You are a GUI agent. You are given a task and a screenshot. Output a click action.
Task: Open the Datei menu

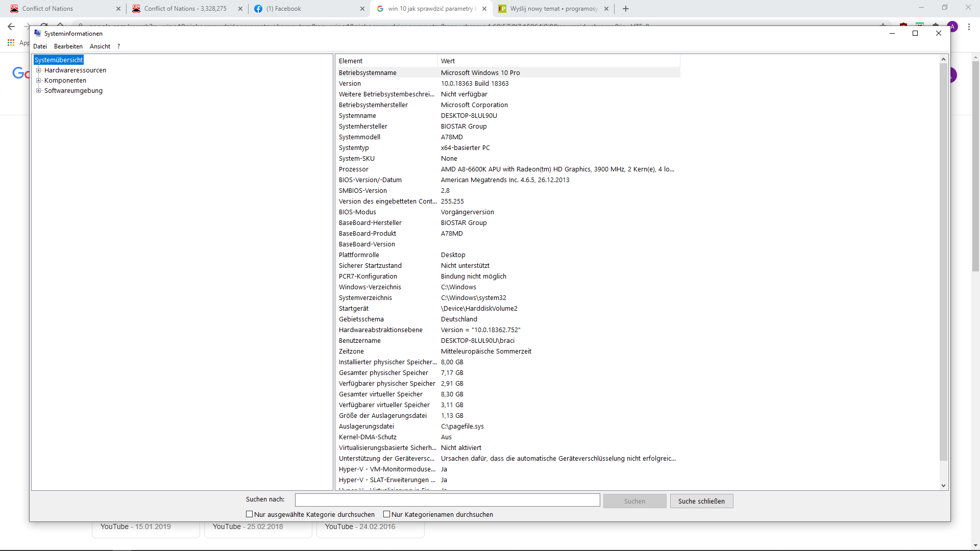tap(40, 46)
